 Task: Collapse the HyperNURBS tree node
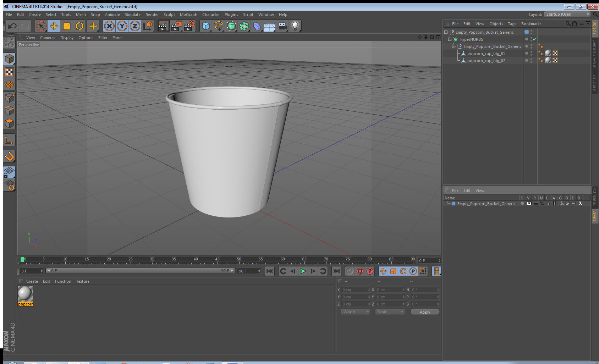click(450, 39)
